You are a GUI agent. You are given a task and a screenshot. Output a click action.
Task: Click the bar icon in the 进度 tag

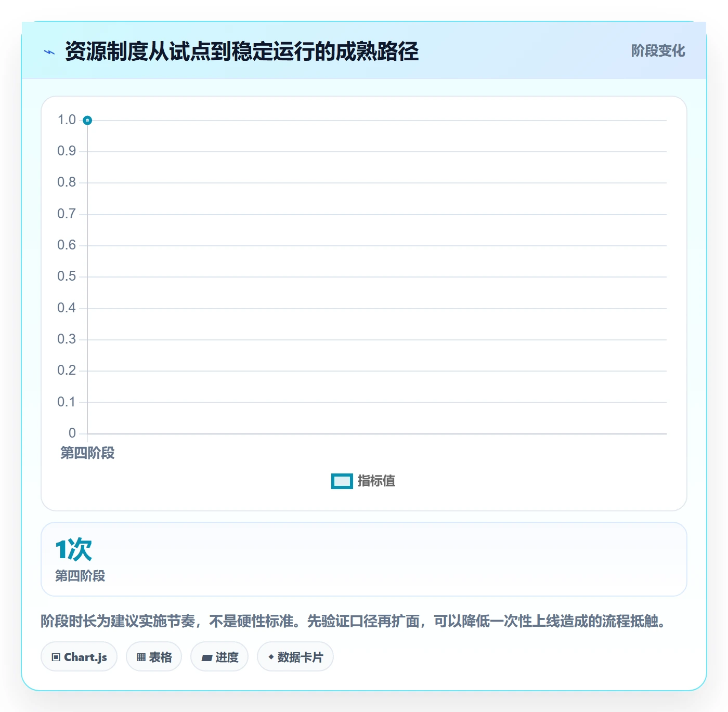tap(206, 658)
